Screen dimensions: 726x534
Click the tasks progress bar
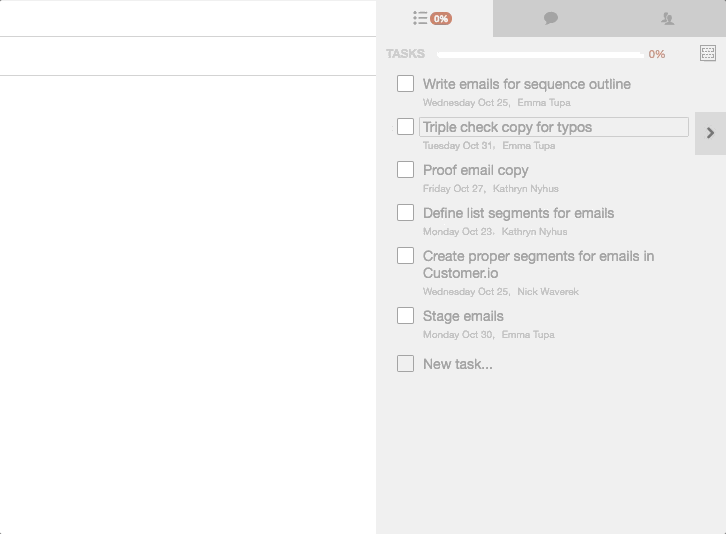540,55
